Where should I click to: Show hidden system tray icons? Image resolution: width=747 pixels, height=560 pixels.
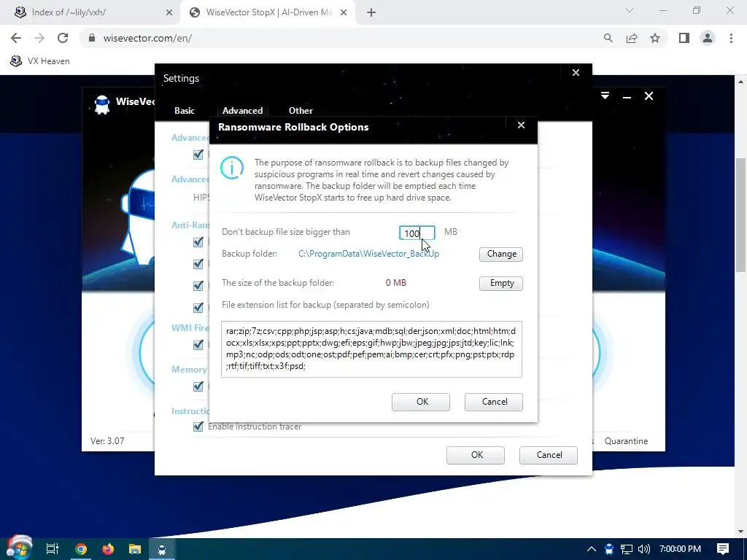tap(591, 549)
